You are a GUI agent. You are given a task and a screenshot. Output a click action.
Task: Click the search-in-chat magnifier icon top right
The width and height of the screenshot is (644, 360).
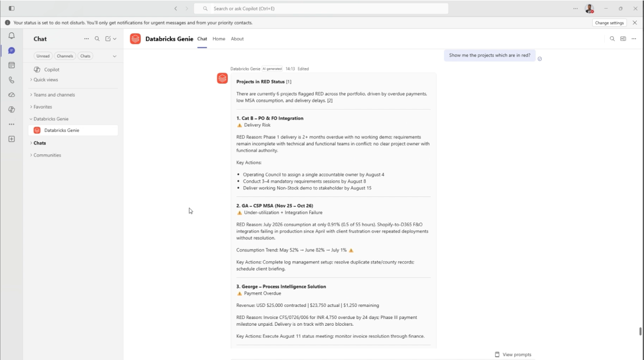612,39
